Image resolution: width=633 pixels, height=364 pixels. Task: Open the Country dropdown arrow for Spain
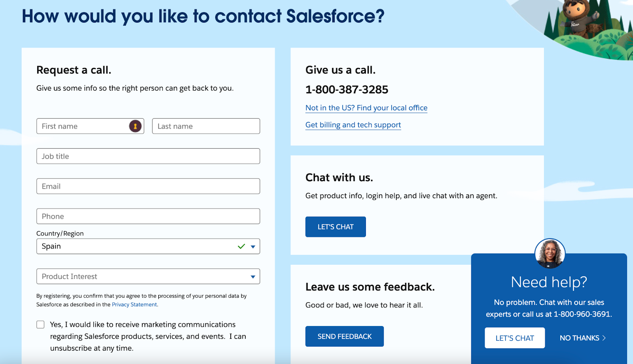(x=253, y=246)
